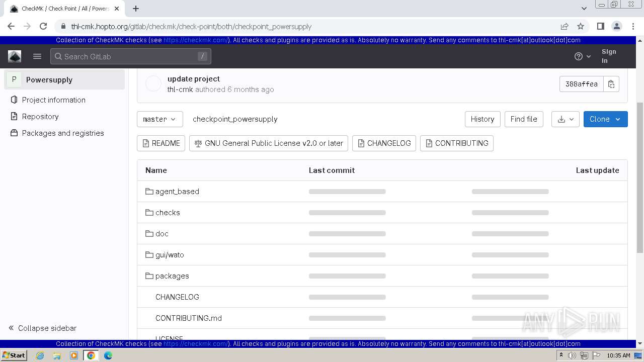Click the Last update column header

[x=597, y=170]
